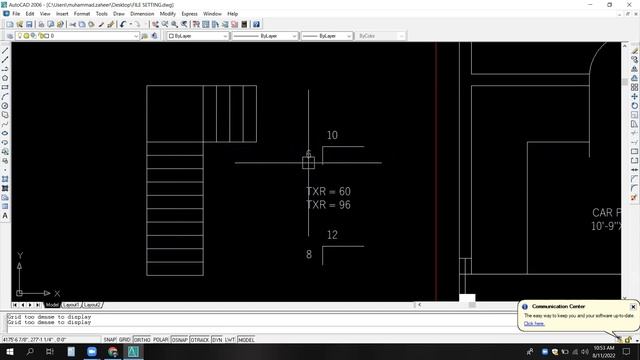Select the Multiline Text tool (A)
Viewport: 640px width, 360px height.
[5, 216]
